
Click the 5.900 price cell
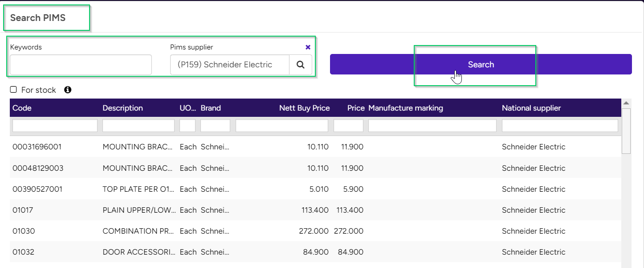tap(353, 189)
